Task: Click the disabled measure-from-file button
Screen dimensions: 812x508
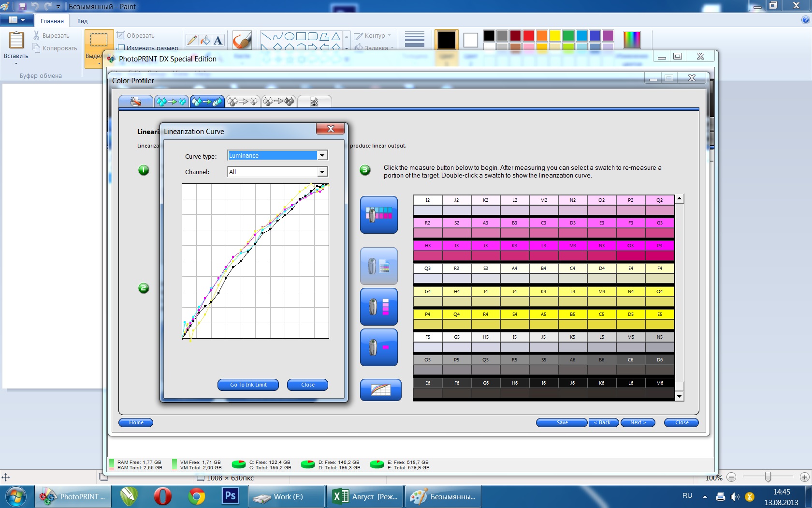Action: point(379,266)
